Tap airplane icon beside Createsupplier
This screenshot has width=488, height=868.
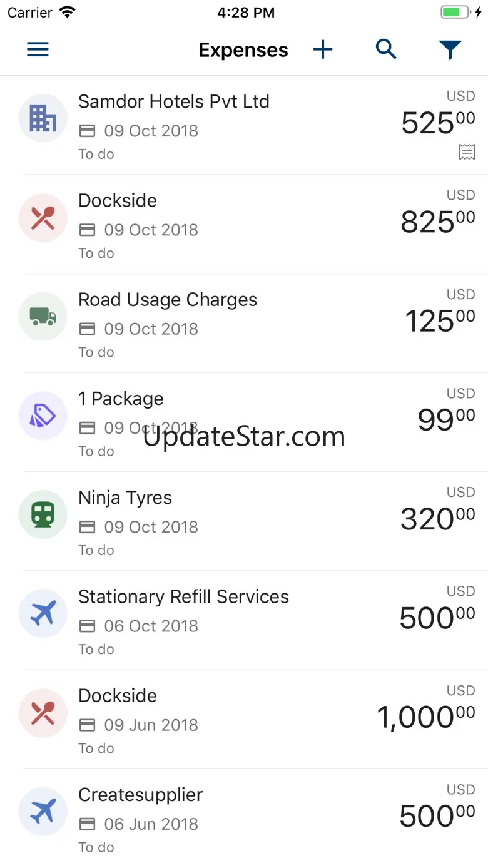point(43,812)
